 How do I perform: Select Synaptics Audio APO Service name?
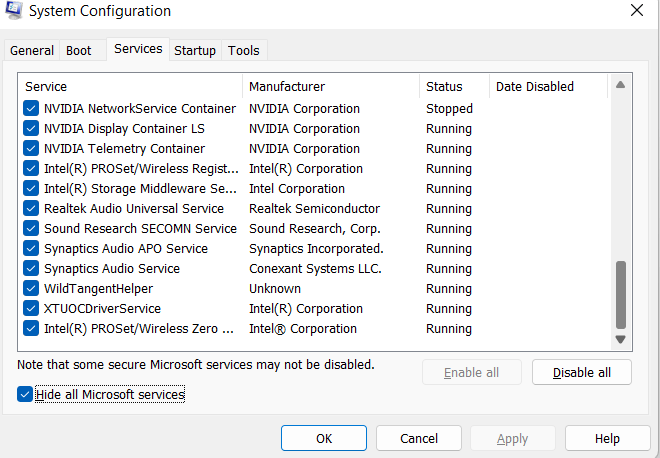126,248
